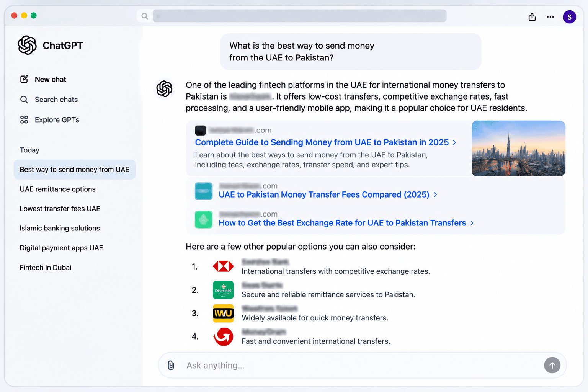Click 'Fast and convenient international transfers.' text

coord(316,341)
